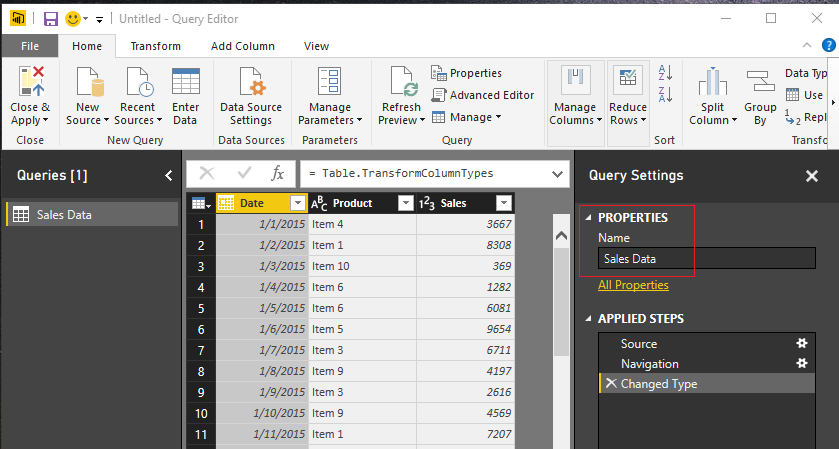The width and height of the screenshot is (839, 449).
Task: Click the scroll-up arrow of grid scrollbar
Action: [x=561, y=235]
